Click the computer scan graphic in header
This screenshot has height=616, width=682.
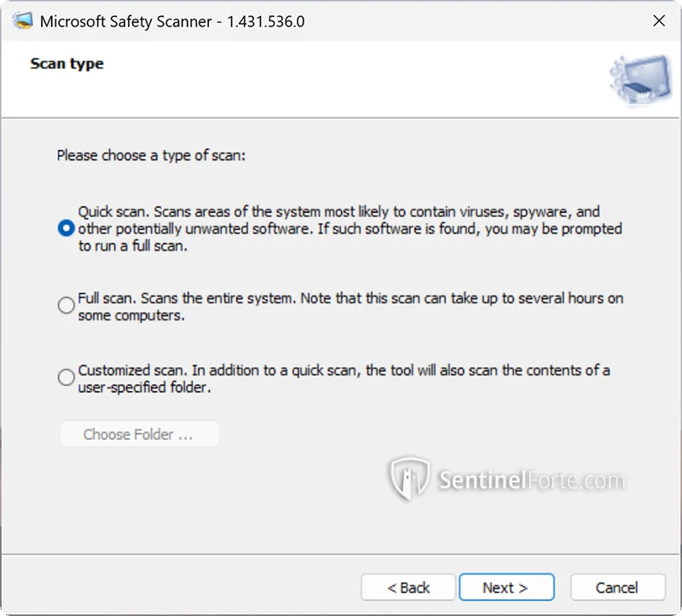click(x=639, y=78)
